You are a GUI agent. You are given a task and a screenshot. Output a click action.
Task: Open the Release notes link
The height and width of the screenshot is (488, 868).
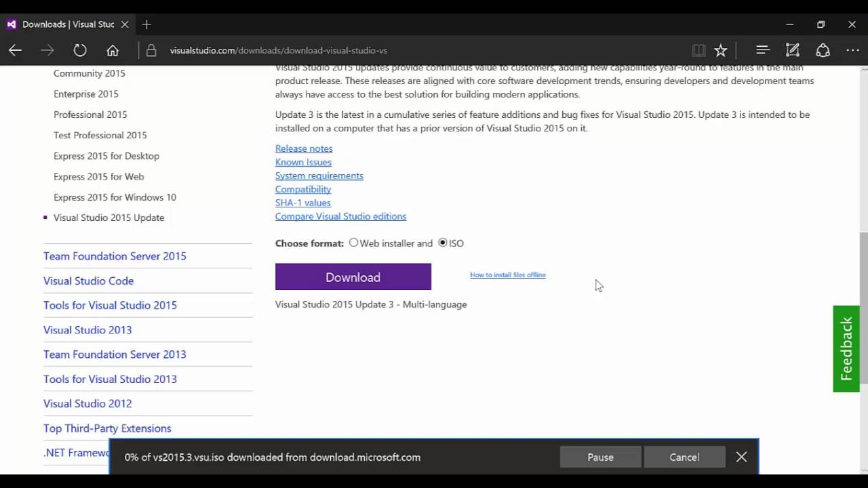click(304, 148)
